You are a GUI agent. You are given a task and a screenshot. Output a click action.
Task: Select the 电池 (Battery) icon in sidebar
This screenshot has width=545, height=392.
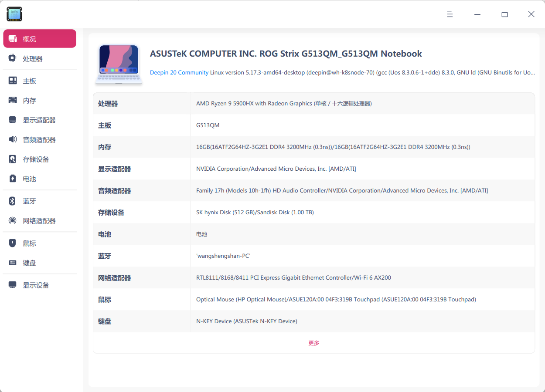(12, 178)
